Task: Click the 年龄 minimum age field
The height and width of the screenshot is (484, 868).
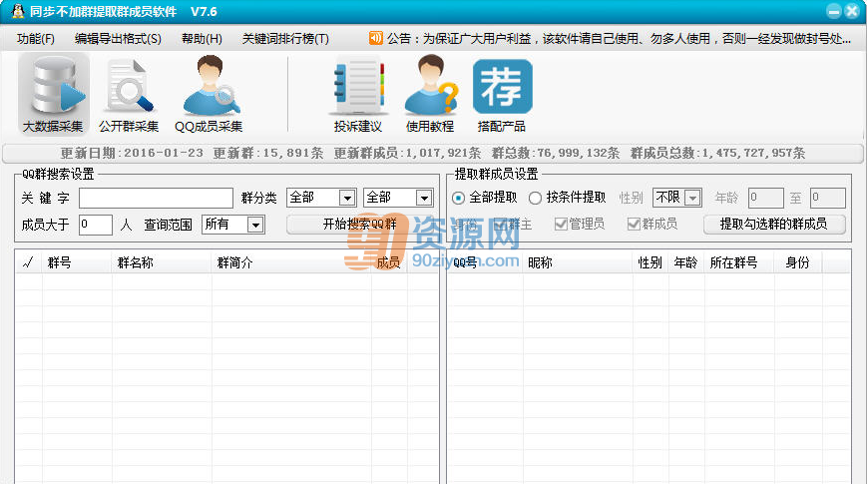Action: pyautogui.click(x=765, y=198)
